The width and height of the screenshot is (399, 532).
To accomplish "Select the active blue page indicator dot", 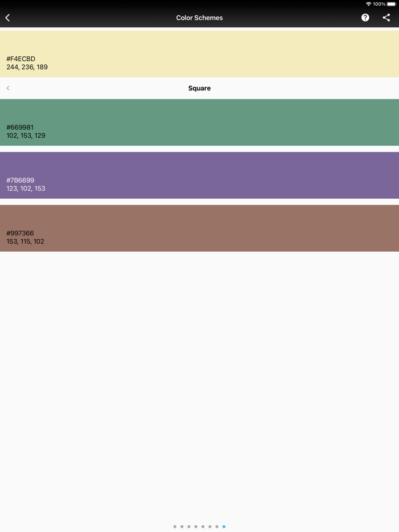I will point(224,526).
